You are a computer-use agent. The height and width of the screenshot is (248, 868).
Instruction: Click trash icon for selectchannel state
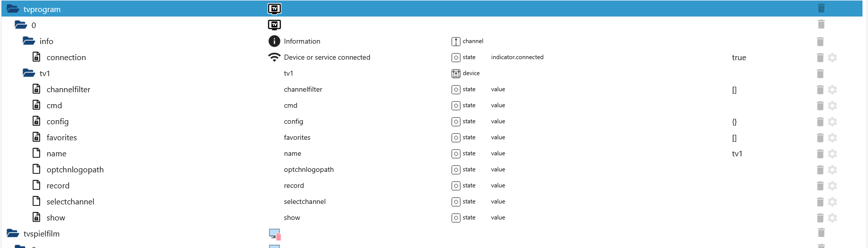(x=820, y=202)
